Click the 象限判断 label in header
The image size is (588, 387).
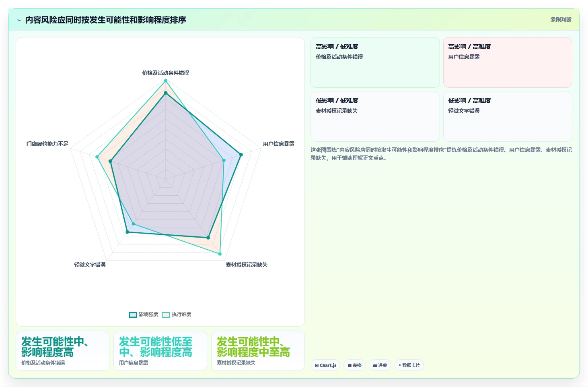tap(561, 19)
